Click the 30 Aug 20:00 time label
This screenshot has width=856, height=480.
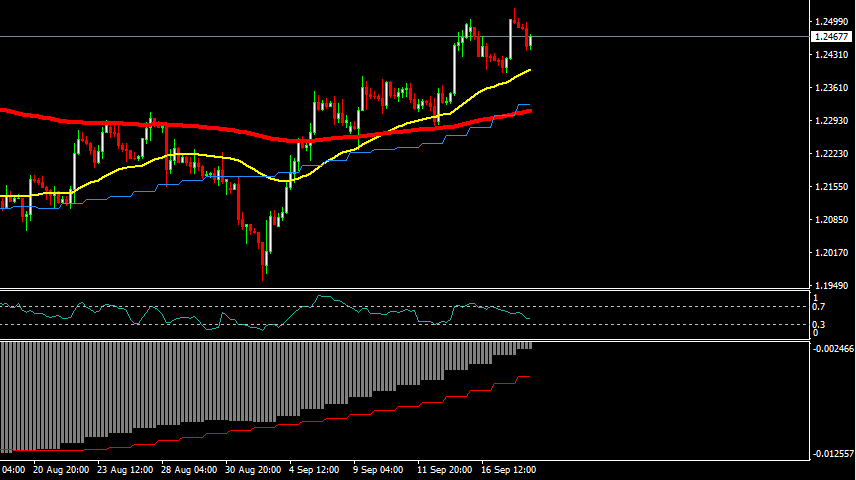click(253, 470)
